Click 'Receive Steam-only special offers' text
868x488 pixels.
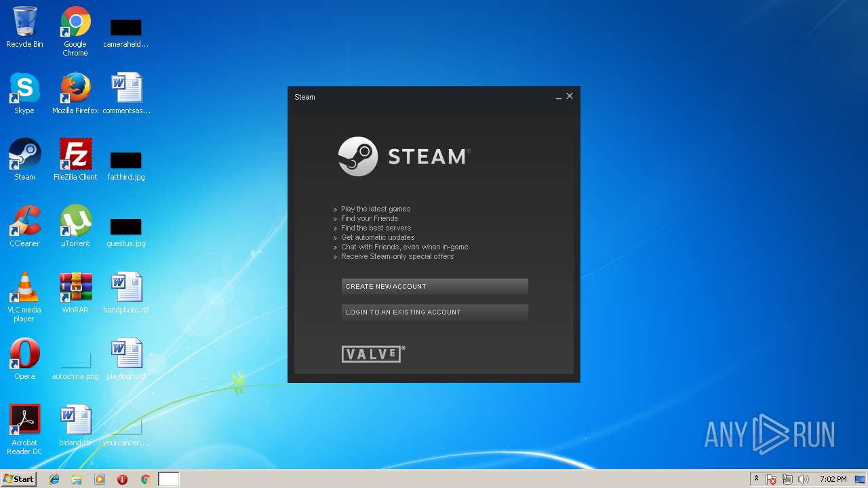[397, 256]
